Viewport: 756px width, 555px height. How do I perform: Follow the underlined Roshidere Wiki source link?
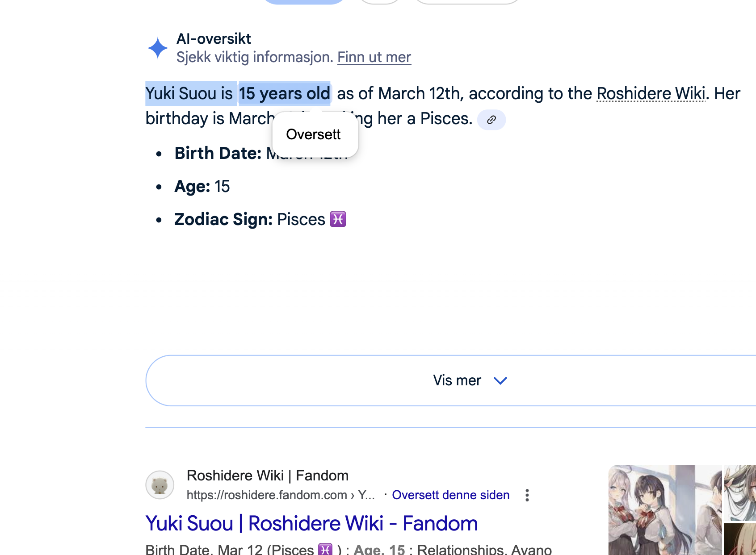(651, 94)
